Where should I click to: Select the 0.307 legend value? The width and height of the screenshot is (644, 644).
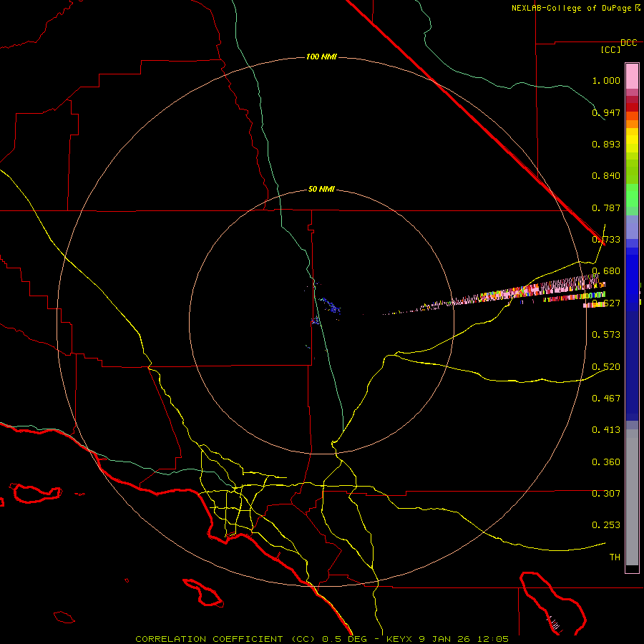606,493
